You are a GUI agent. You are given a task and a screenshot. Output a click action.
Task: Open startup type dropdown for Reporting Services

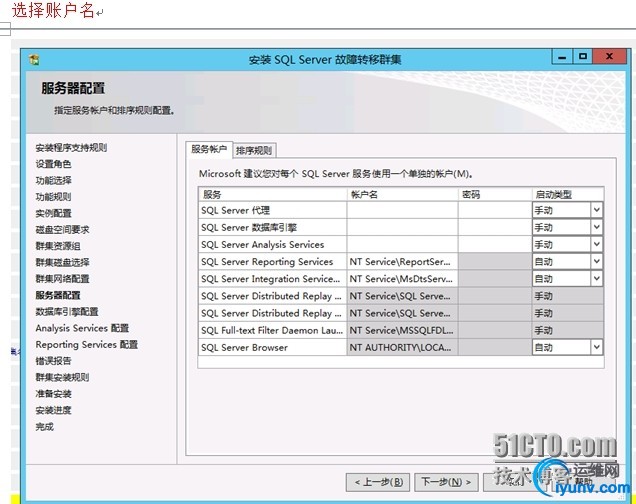tap(596, 262)
